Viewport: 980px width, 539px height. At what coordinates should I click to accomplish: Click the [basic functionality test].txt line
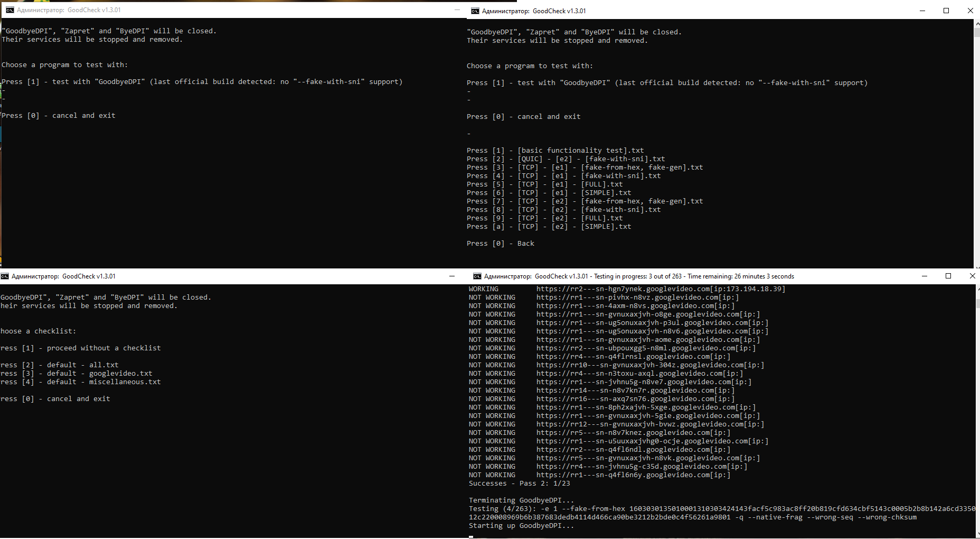pyautogui.click(x=580, y=151)
